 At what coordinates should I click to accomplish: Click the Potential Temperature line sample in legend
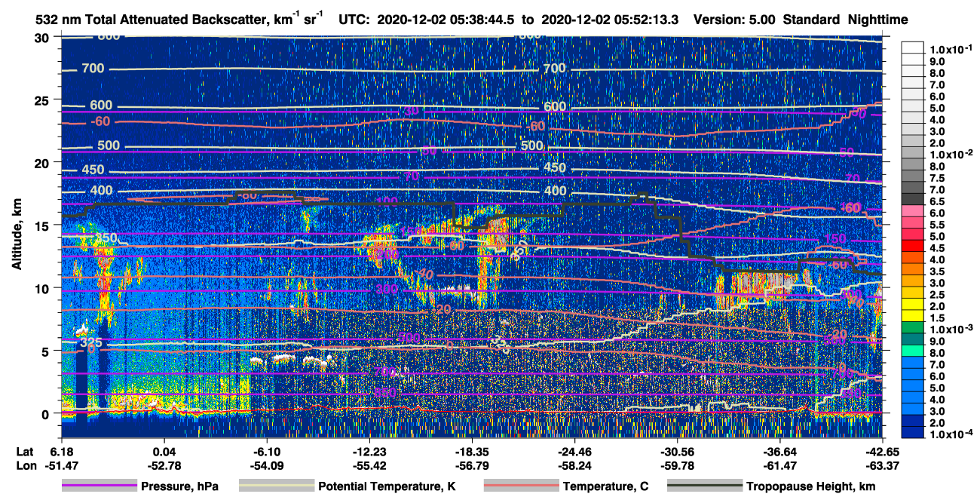point(276,486)
